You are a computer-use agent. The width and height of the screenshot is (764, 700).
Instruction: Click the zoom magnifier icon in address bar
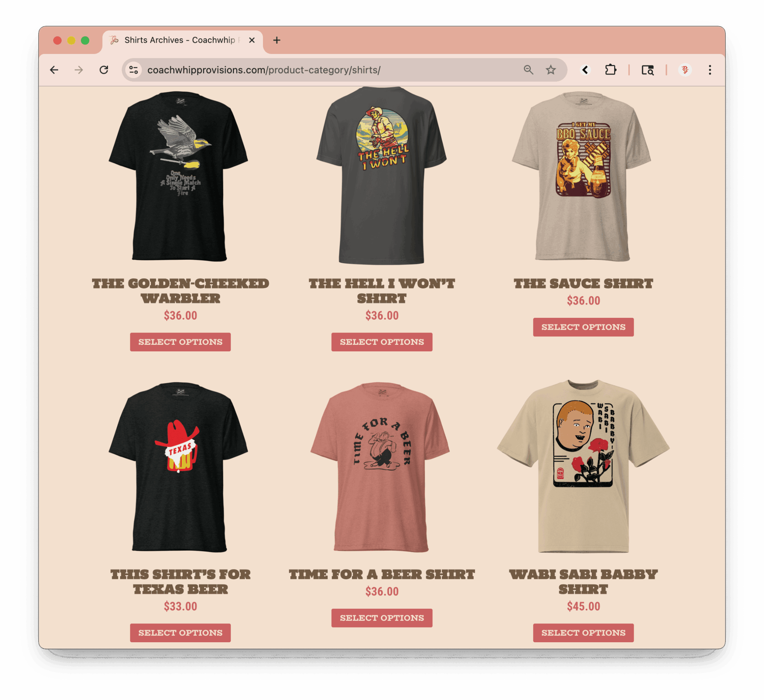(528, 70)
